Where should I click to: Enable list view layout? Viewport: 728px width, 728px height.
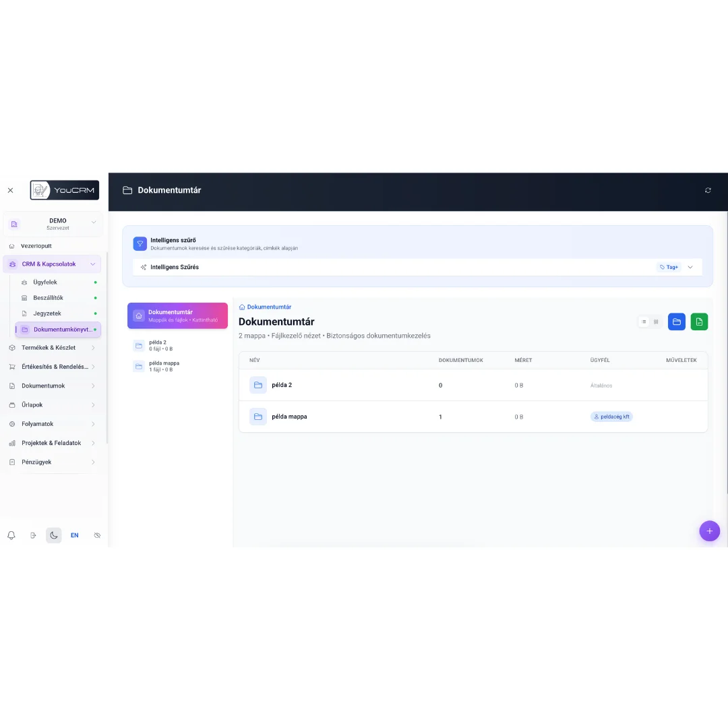click(x=644, y=322)
